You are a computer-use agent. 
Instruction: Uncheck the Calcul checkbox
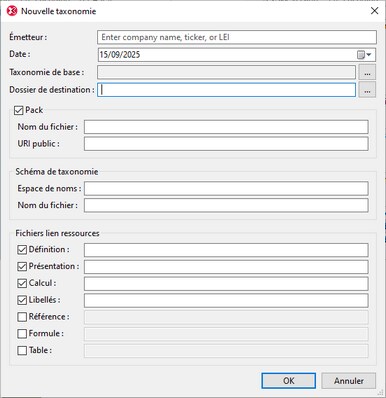coord(22,283)
